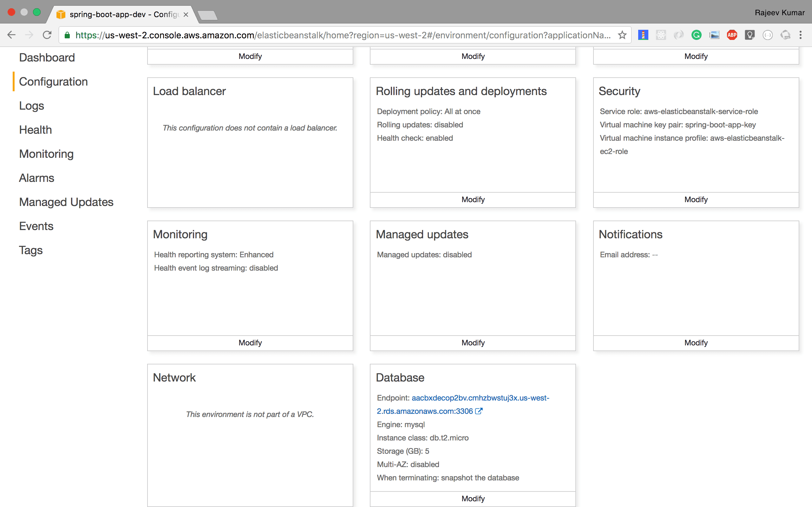The image size is (812, 507).
Task: Open the React Developer Tools extension
Action: click(661, 35)
